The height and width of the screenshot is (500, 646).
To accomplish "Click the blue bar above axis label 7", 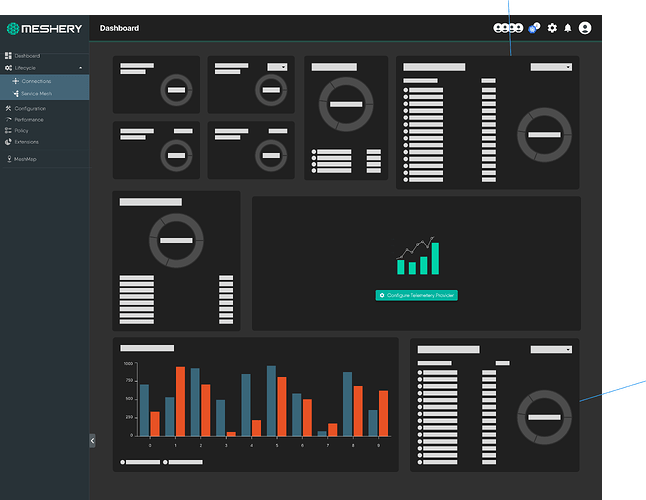I will [x=322, y=433].
